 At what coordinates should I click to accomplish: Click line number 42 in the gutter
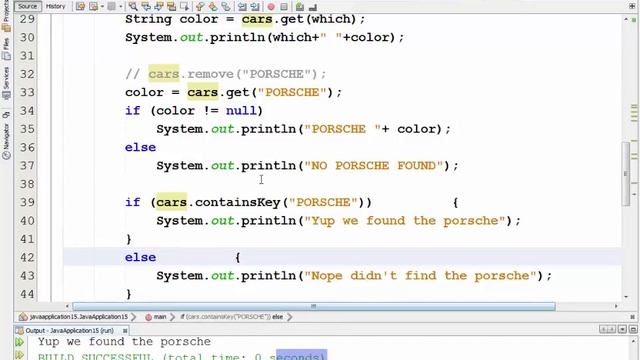(27, 258)
